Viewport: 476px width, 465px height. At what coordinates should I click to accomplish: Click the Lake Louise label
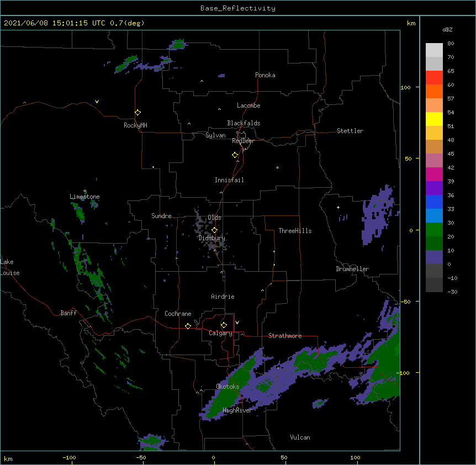10,267
